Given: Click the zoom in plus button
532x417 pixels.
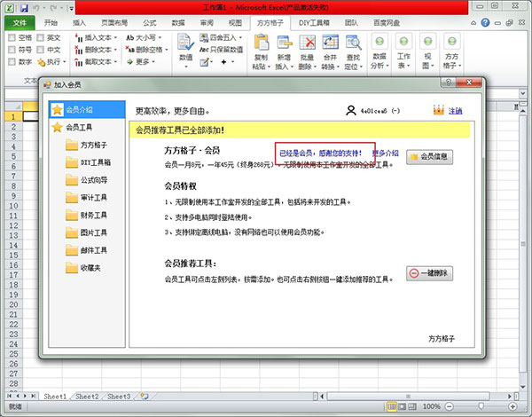Looking at the screenshot, I should tap(512, 406).
